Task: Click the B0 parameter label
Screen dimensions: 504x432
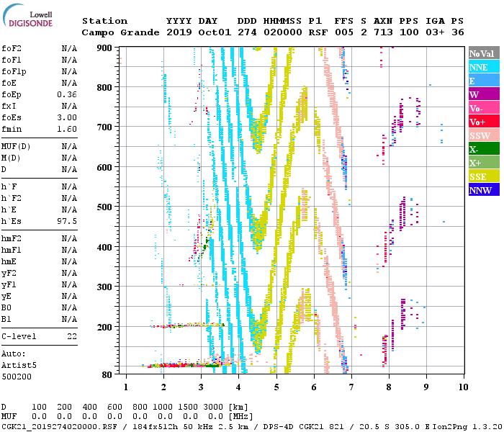Action: 6,308
